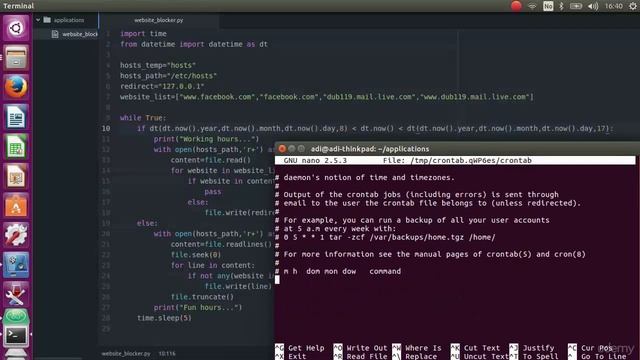Open the 16:40 clock calendar menu
This screenshot has height=360, width=640.
613,6
